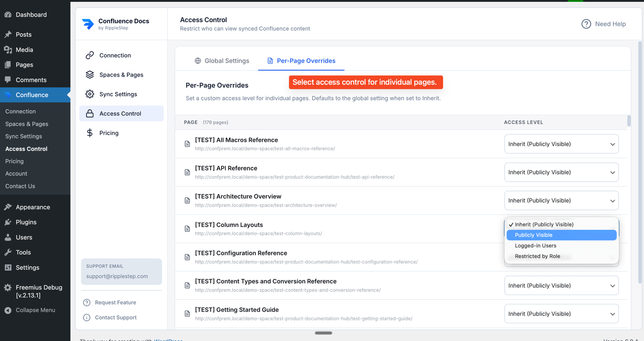Select the Per-Page Overrides tab
This screenshot has width=644, height=341.
[301, 61]
